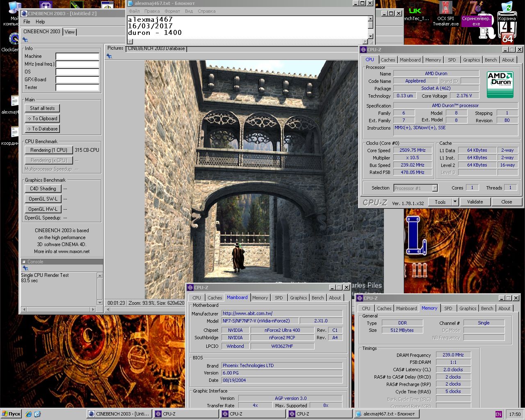Open the SPD tab in the CPU-Z Mainboard window
525x420 pixels.
click(x=279, y=298)
